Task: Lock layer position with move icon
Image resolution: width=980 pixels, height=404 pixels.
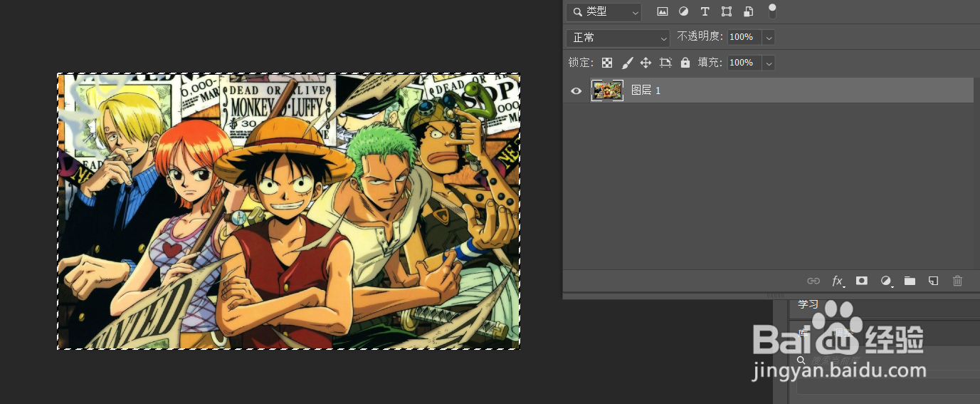Action: click(646, 63)
